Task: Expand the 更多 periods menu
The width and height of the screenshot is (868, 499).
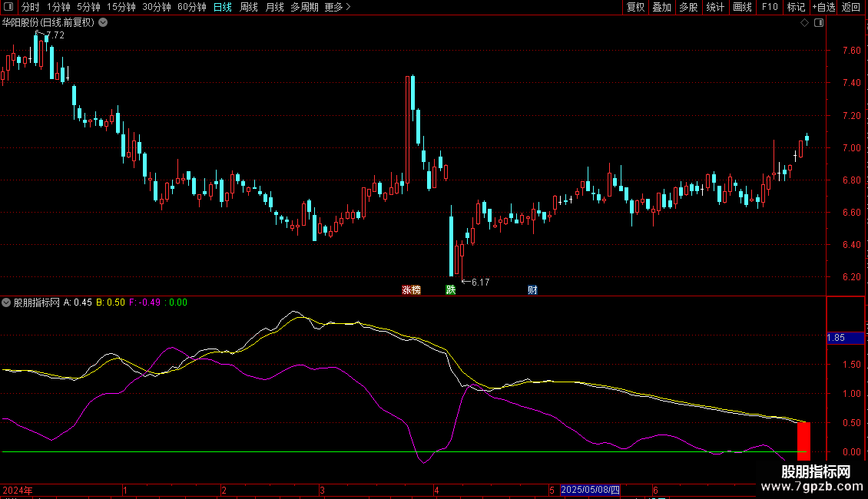Action: click(x=337, y=7)
